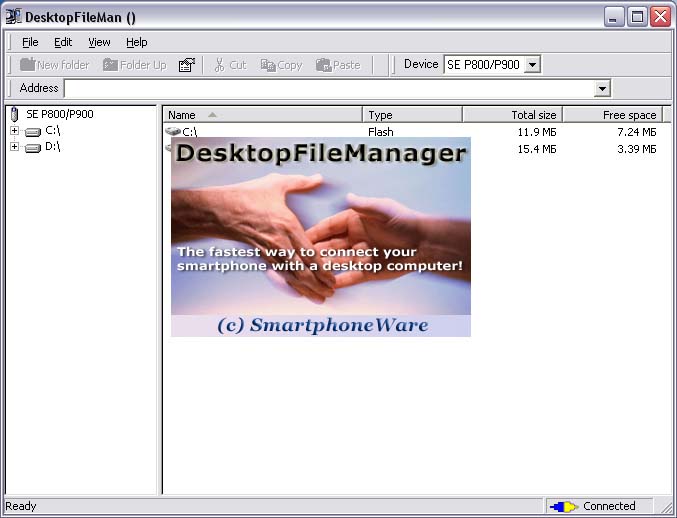Viewport: 677px width, 518px height.
Task: Sort by the Type column header
Action: (x=412, y=115)
